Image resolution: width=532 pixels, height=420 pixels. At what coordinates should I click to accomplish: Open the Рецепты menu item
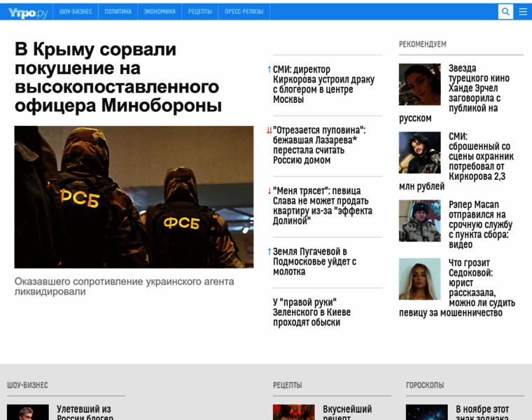199,11
